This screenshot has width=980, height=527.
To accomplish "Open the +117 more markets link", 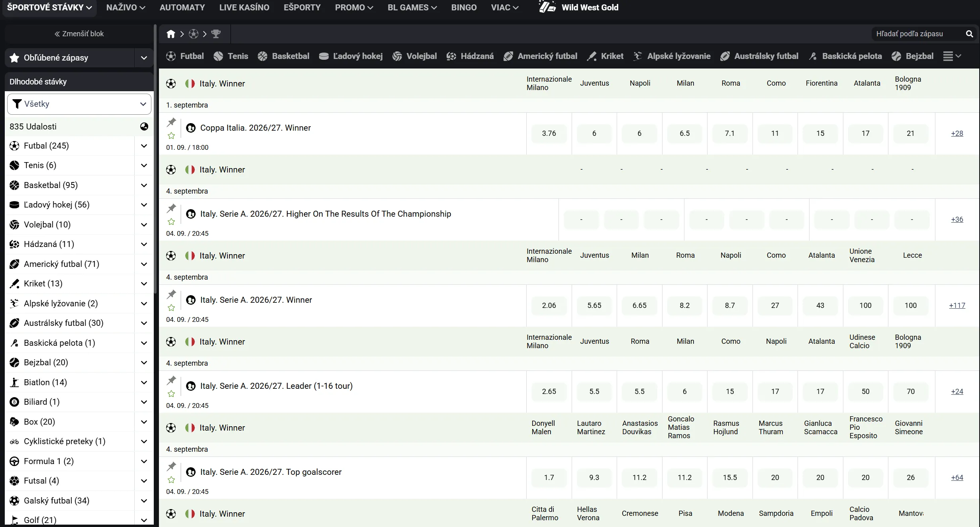I will (x=957, y=306).
